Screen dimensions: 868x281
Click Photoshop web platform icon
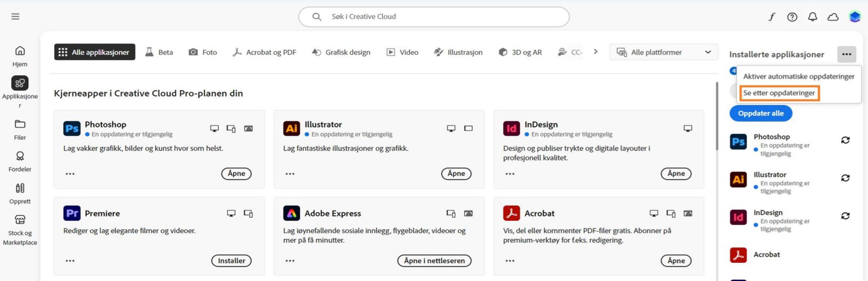(x=248, y=129)
